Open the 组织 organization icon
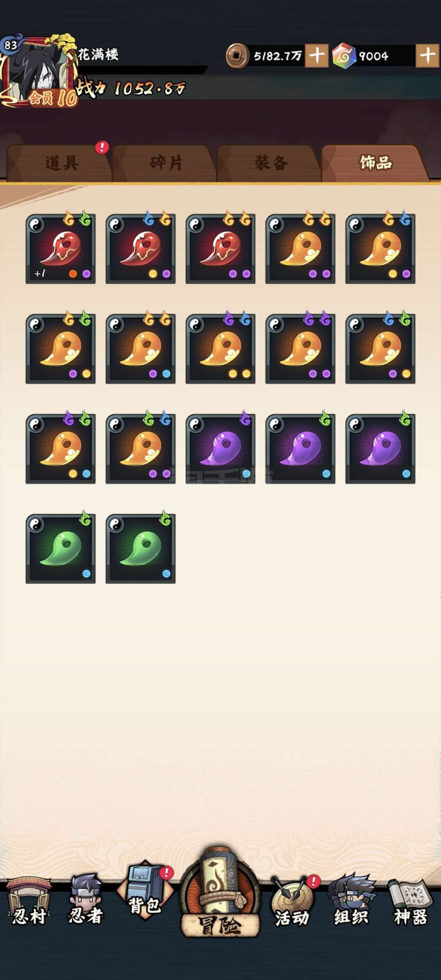 (352, 900)
